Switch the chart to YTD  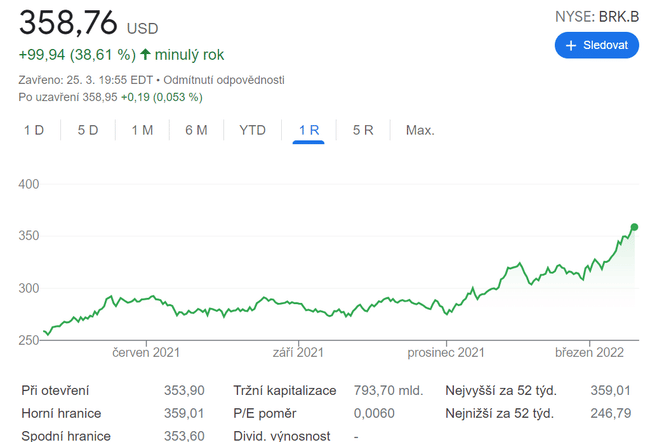point(252,130)
